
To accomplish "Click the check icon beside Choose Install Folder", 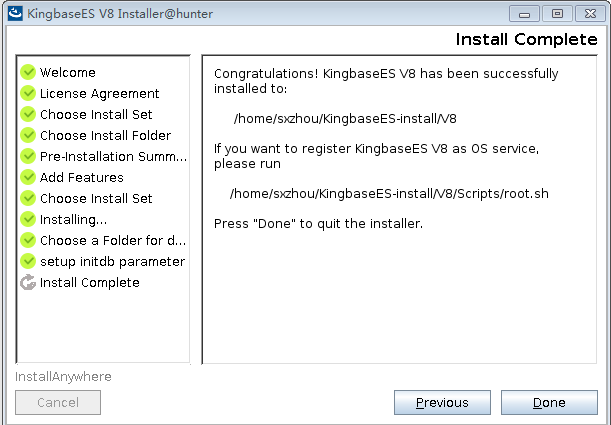I will coord(28,135).
